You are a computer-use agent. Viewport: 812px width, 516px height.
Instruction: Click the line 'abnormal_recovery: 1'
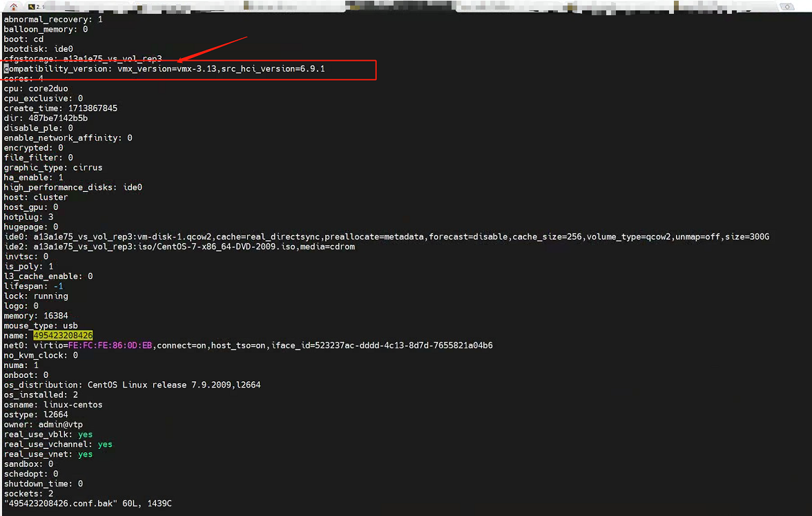coord(53,19)
